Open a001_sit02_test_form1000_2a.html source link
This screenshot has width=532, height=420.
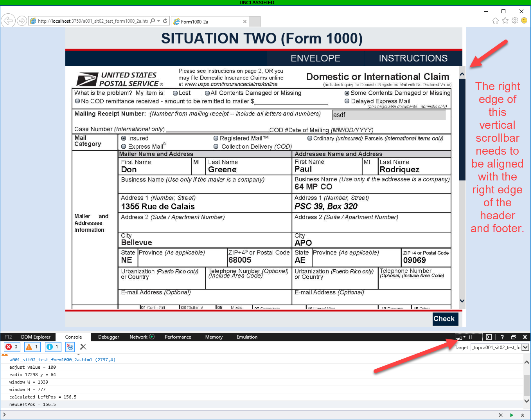click(x=62, y=360)
